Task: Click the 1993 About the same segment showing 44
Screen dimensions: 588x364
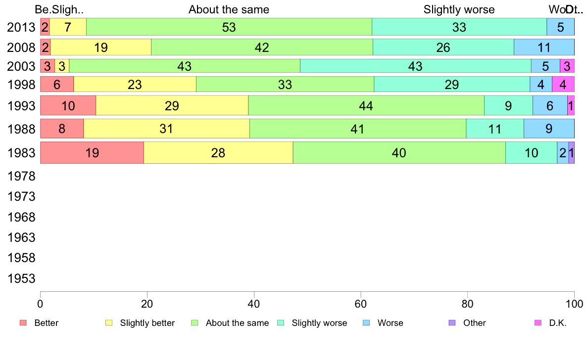Action: click(366, 105)
